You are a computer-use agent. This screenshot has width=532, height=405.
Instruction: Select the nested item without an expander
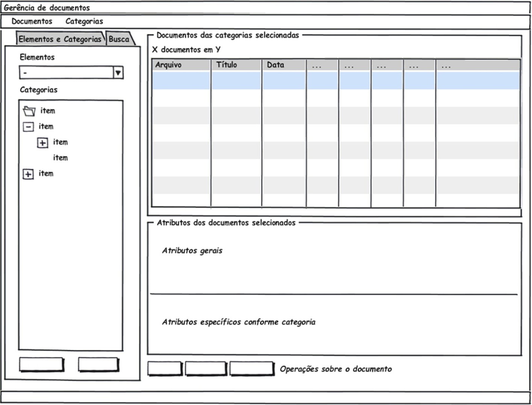(61, 158)
